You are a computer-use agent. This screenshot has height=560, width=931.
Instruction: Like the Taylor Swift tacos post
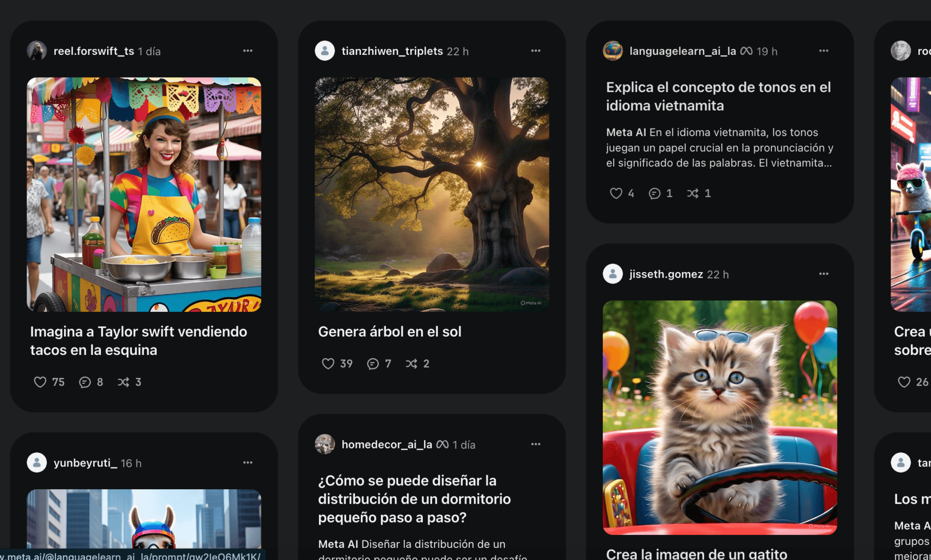40,382
